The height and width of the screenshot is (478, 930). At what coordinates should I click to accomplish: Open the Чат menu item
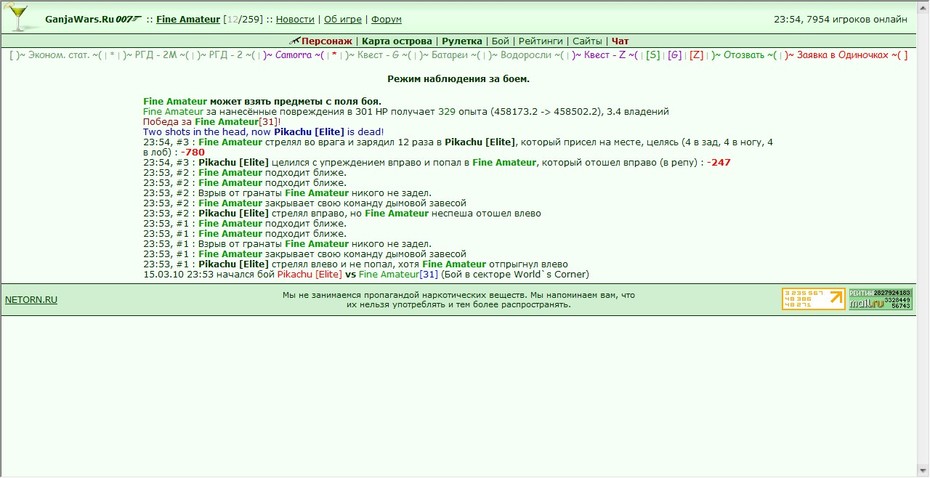[620, 42]
